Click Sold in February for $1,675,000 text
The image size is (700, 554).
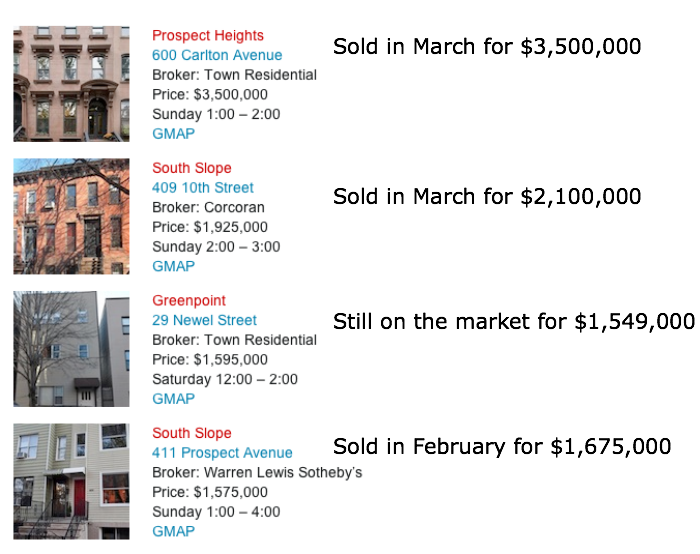502,447
